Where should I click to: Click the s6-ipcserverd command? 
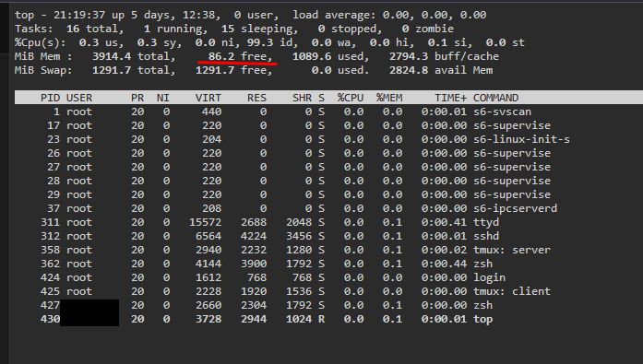click(x=516, y=208)
